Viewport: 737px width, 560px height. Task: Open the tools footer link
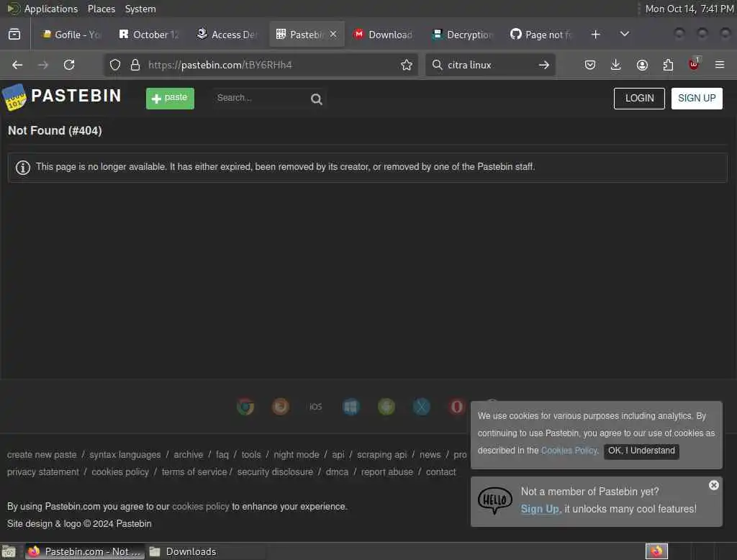click(251, 455)
